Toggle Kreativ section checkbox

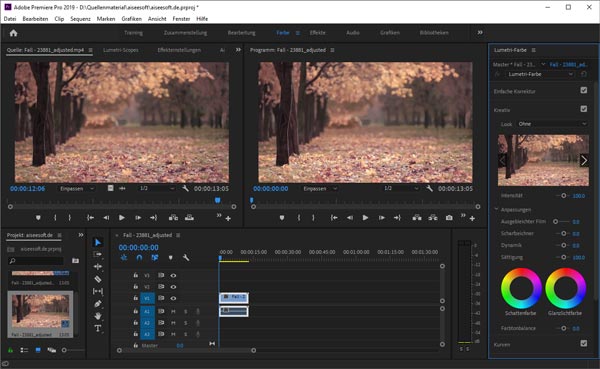pyautogui.click(x=584, y=109)
